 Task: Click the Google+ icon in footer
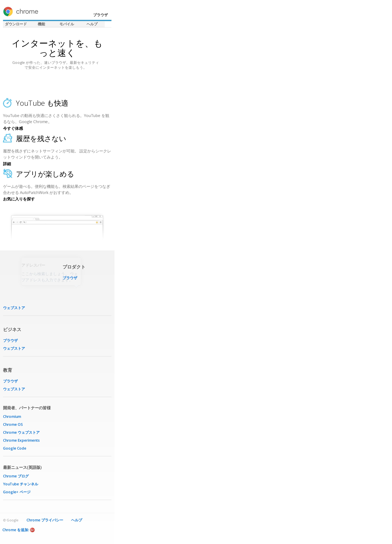point(32,530)
